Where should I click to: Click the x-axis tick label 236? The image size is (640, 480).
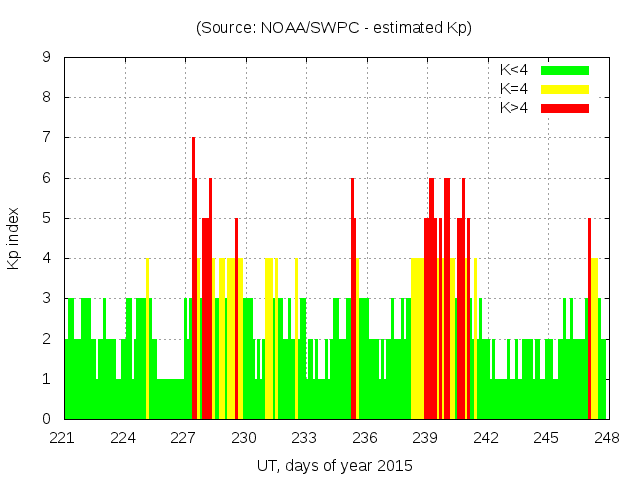[365, 437]
